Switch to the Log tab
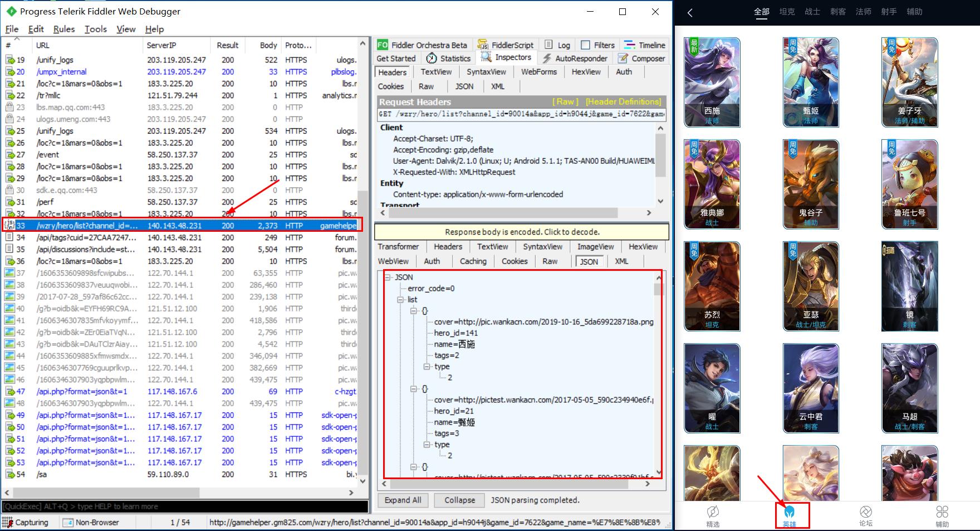Viewport: 980px width, 531px height. (557, 45)
